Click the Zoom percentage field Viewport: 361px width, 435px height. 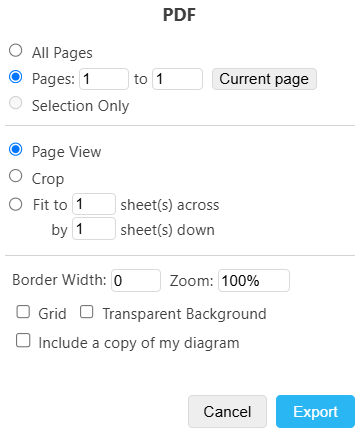tap(254, 281)
